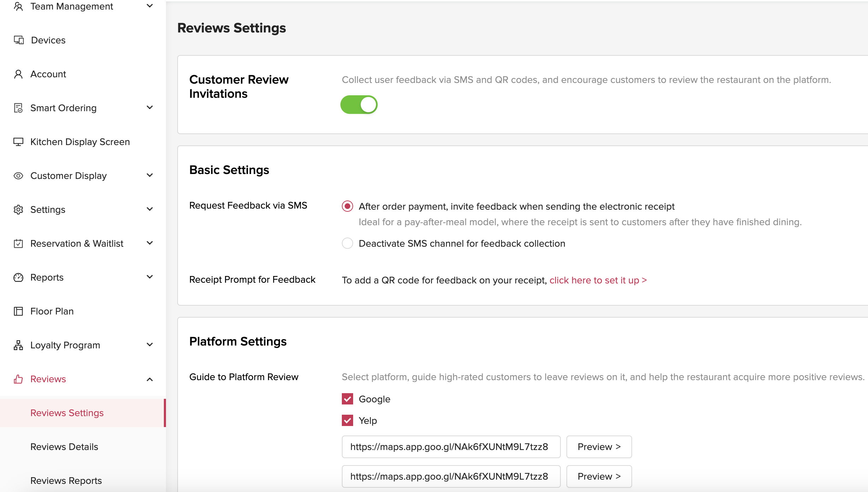868x492 pixels.
Task: Click the Floor Plan layout icon
Action: (18, 311)
